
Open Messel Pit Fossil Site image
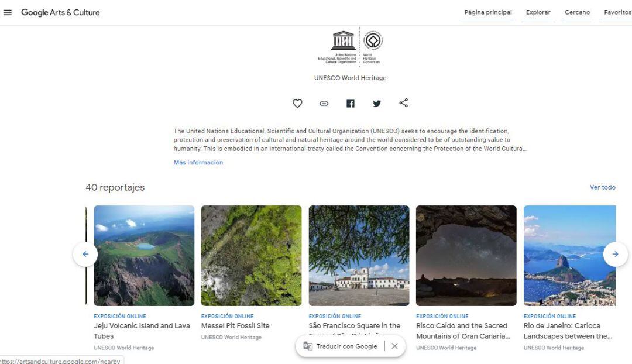251,255
